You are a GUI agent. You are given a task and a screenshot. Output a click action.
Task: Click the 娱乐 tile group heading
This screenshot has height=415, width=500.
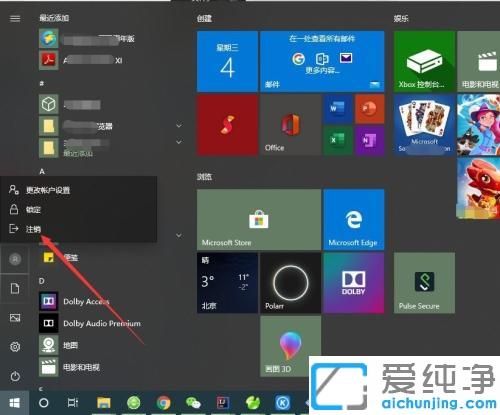click(x=401, y=19)
